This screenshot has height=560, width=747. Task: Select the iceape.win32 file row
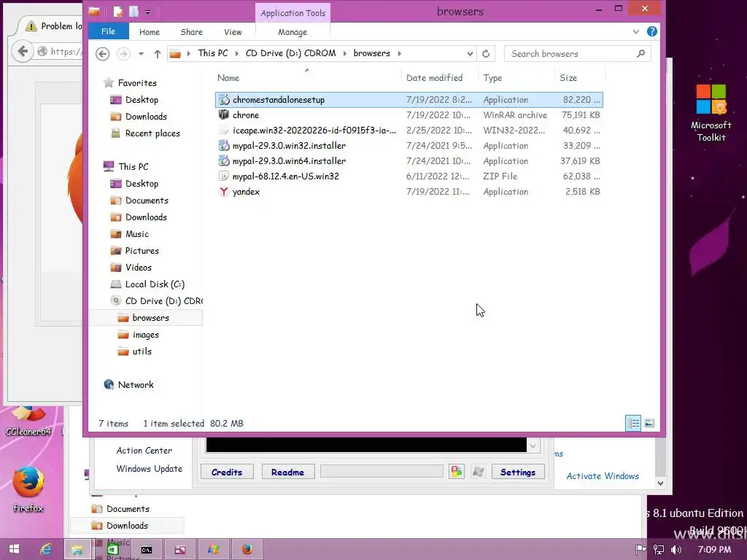409,130
